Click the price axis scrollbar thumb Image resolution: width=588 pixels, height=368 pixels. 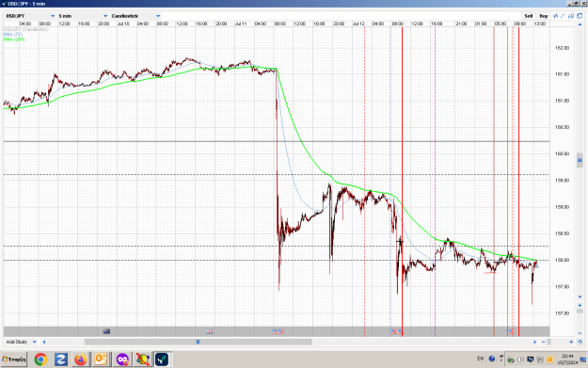580,160
